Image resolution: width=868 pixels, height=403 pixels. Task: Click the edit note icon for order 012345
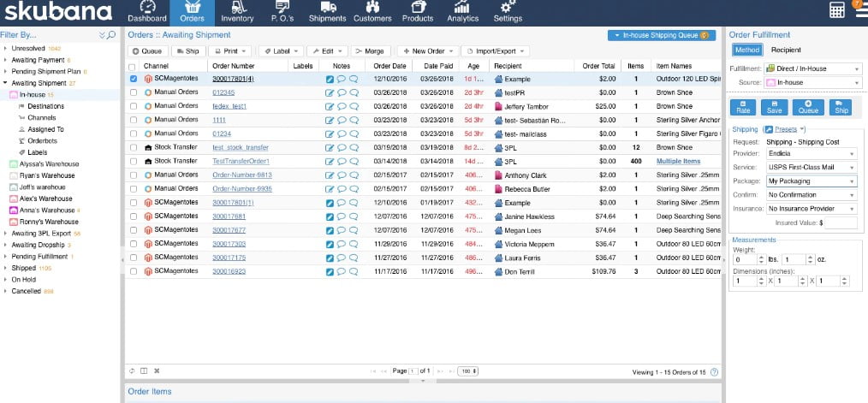click(330, 92)
